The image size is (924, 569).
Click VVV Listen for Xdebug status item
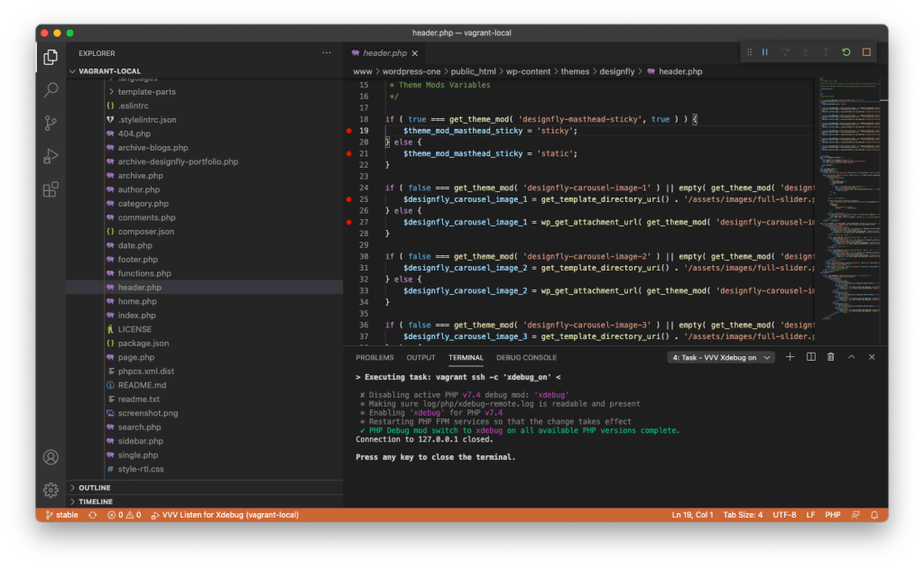pos(225,515)
